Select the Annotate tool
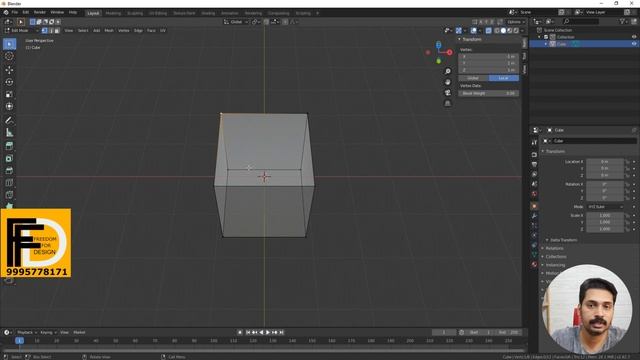The height and width of the screenshot is (360, 640). pyautogui.click(x=9, y=120)
